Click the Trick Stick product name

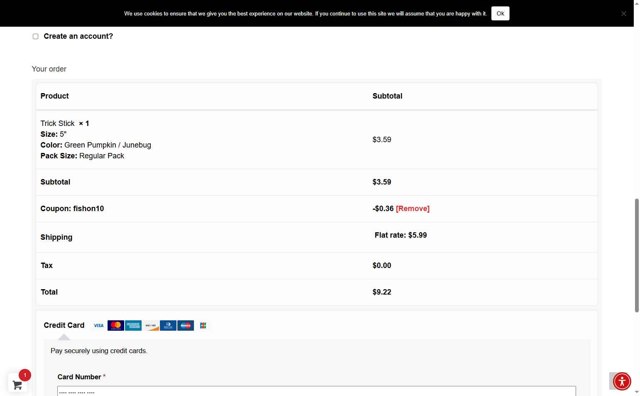pyautogui.click(x=57, y=123)
